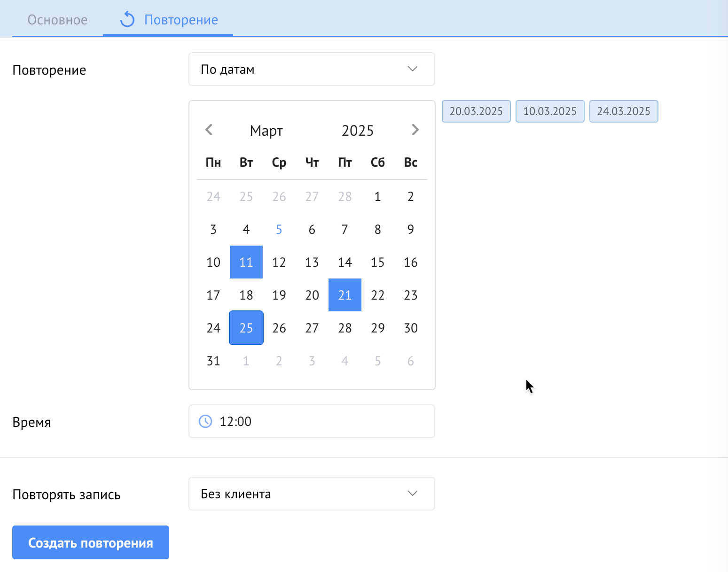The image size is (728, 572).
Task: Select day 7 in the calendar
Action: [345, 229]
